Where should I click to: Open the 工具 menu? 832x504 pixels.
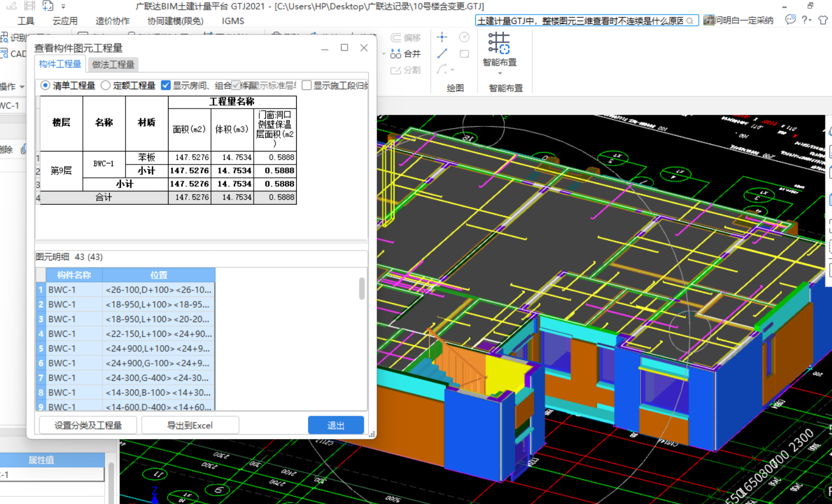click(26, 21)
